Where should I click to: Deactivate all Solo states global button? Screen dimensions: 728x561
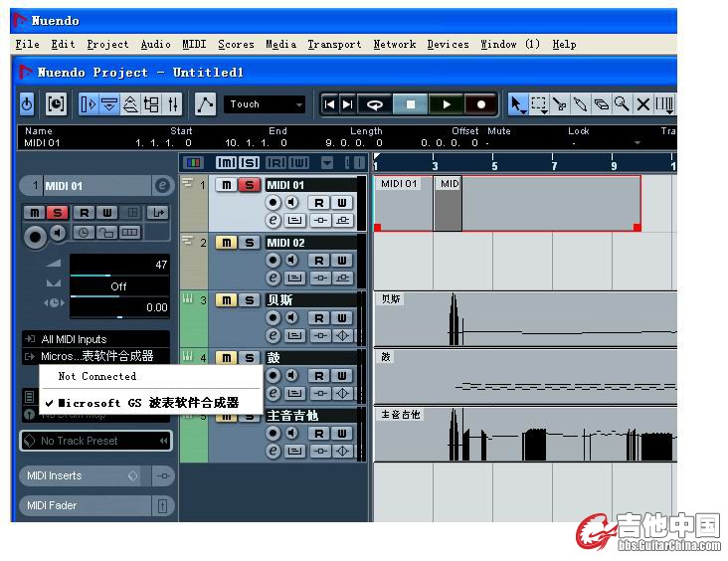pos(250,162)
